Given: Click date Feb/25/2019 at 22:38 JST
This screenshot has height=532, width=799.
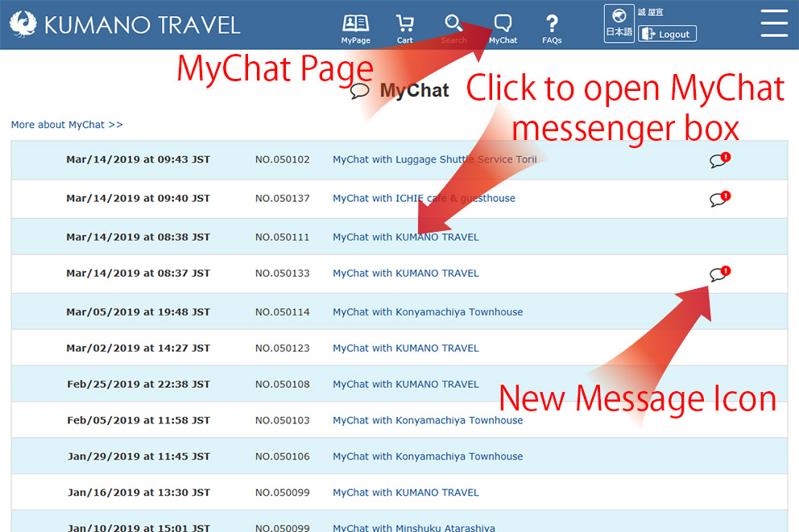Looking at the screenshot, I should point(138,385).
